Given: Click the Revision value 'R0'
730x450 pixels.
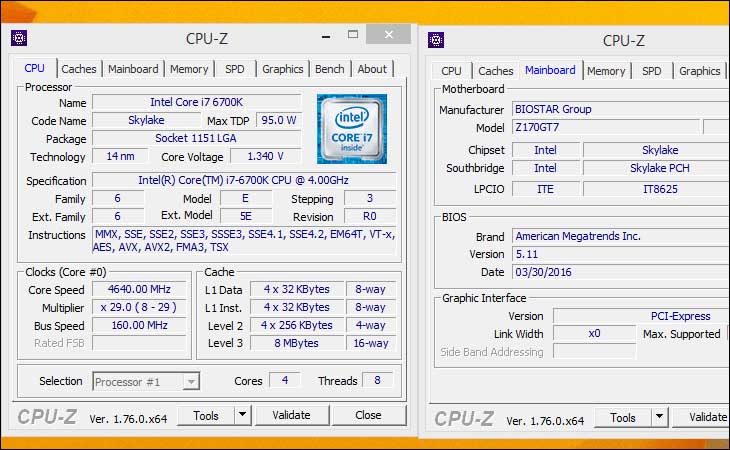Looking at the screenshot, I should pyautogui.click(x=370, y=216).
